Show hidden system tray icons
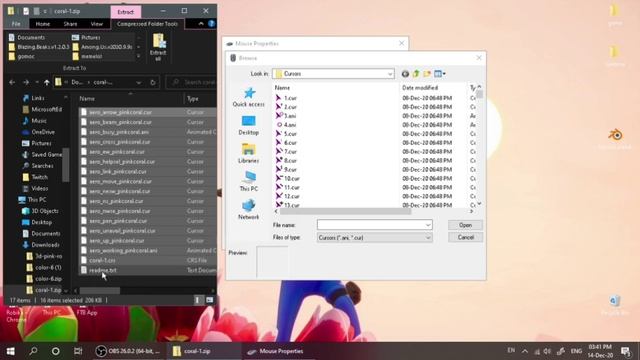This screenshot has width=640, height=360. pos(524,351)
